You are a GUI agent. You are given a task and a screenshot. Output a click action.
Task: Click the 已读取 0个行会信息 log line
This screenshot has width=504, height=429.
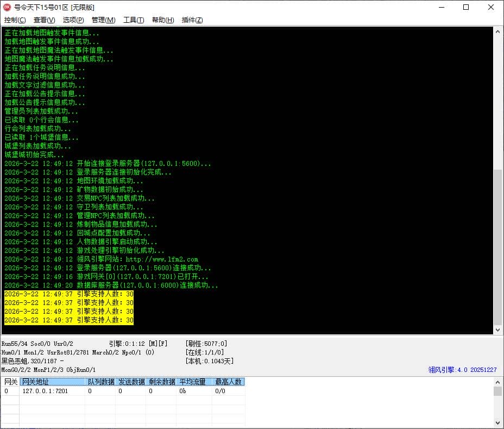coord(41,120)
